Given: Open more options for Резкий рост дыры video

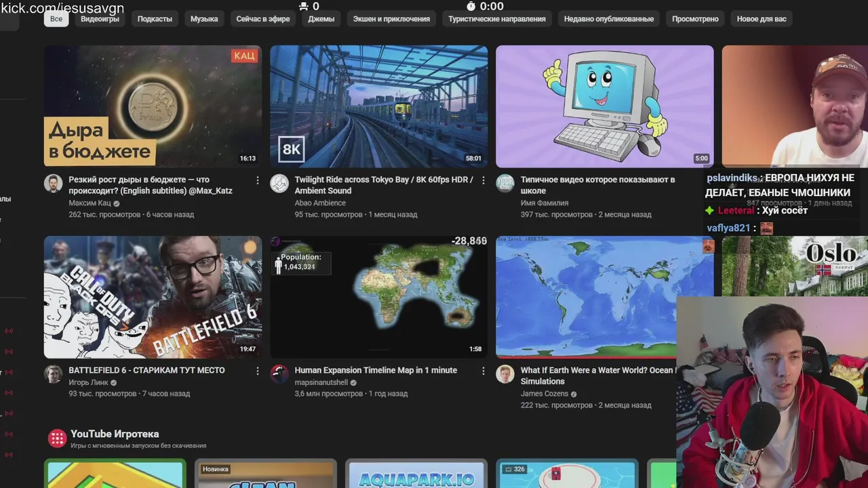Looking at the screenshot, I should point(257,180).
